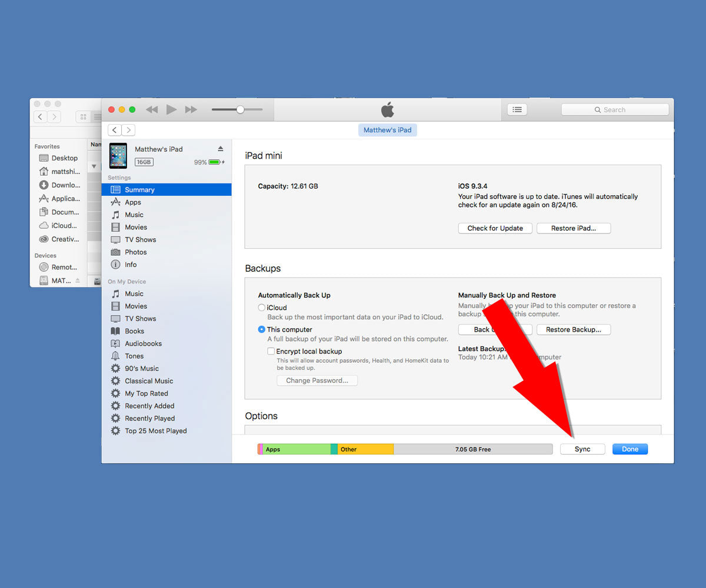The width and height of the screenshot is (706, 588).
Task: Go forward using the iTunes forward chevron
Action: click(128, 130)
